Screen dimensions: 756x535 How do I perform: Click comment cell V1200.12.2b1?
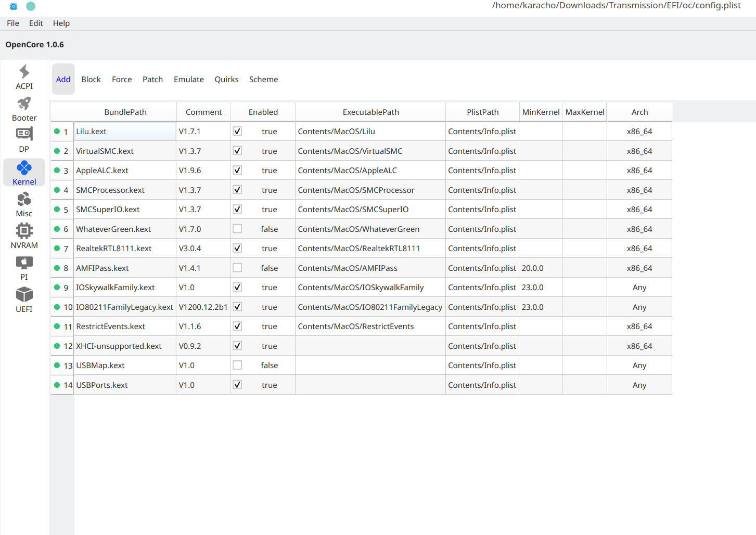[203, 307]
